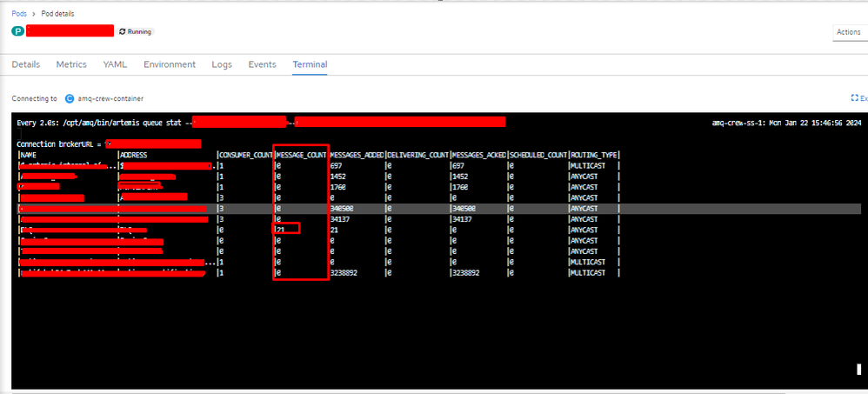The height and width of the screenshot is (394, 868).
Task: Click the terminal cursor block at bottom right
Action: [x=858, y=369]
